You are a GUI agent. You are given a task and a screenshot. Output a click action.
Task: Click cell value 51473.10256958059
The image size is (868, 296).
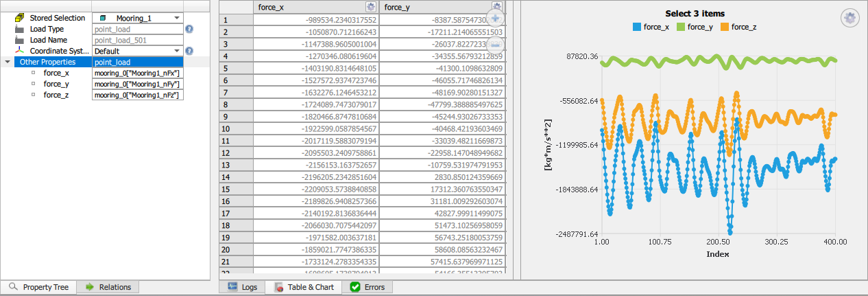442,225
